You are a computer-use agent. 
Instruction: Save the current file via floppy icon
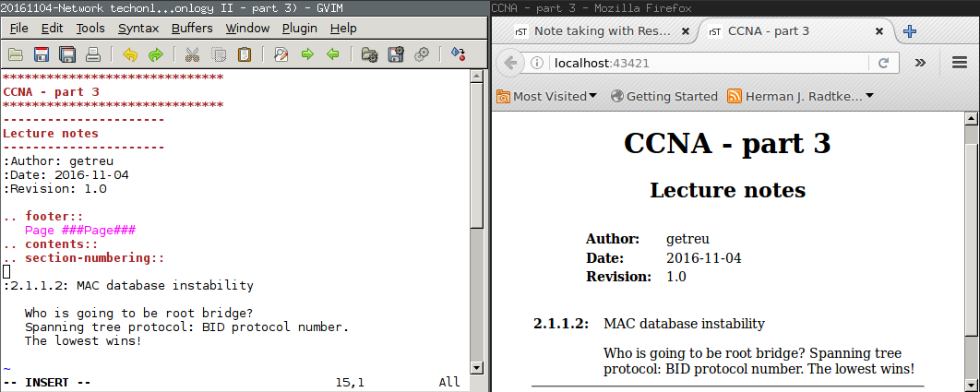click(42, 54)
